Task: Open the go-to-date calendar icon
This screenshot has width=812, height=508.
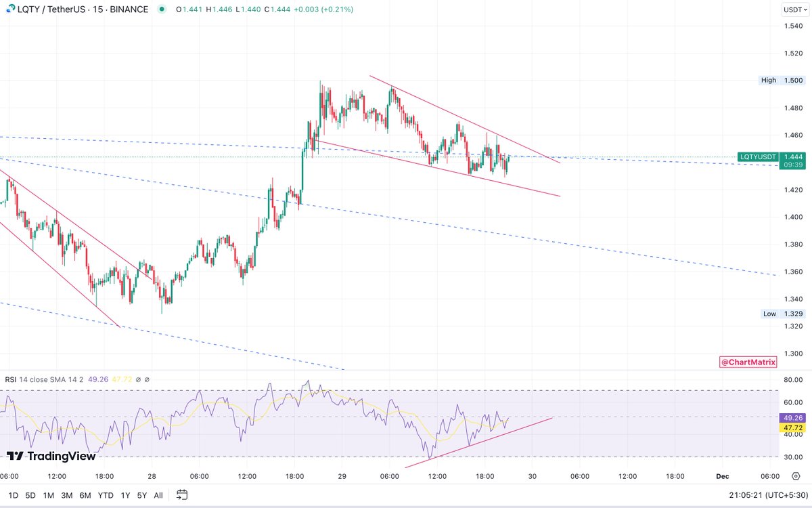Action: tap(182, 495)
